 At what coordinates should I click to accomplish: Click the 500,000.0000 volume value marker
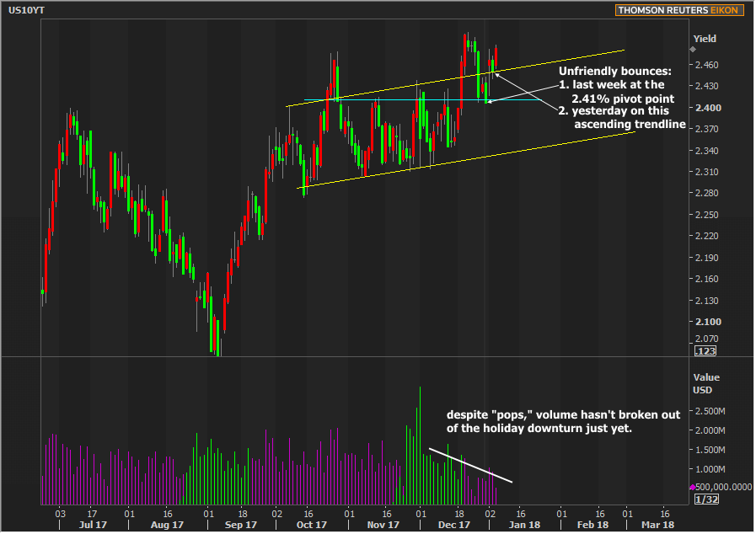(x=723, y=487)
